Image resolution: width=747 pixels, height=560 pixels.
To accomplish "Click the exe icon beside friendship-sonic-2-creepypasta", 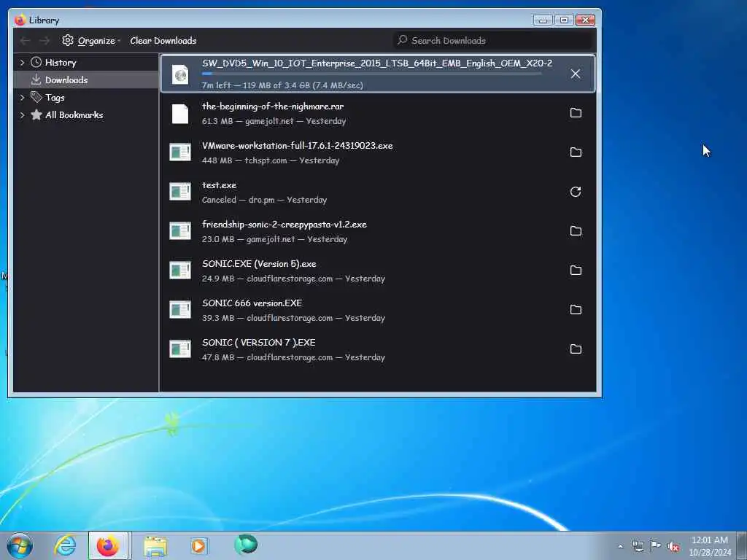I will 180,231.
